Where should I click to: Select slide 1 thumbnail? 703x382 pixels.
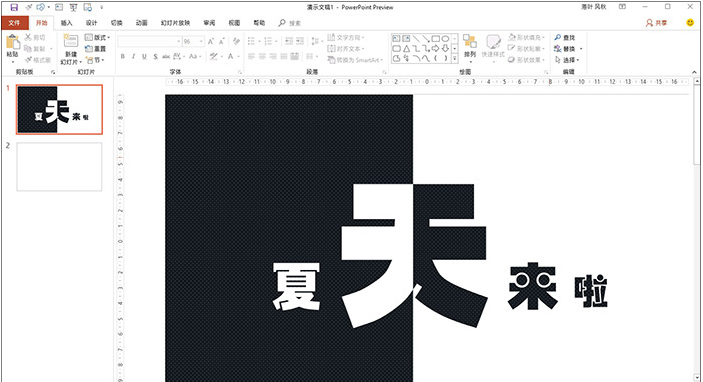coord(59,109)
